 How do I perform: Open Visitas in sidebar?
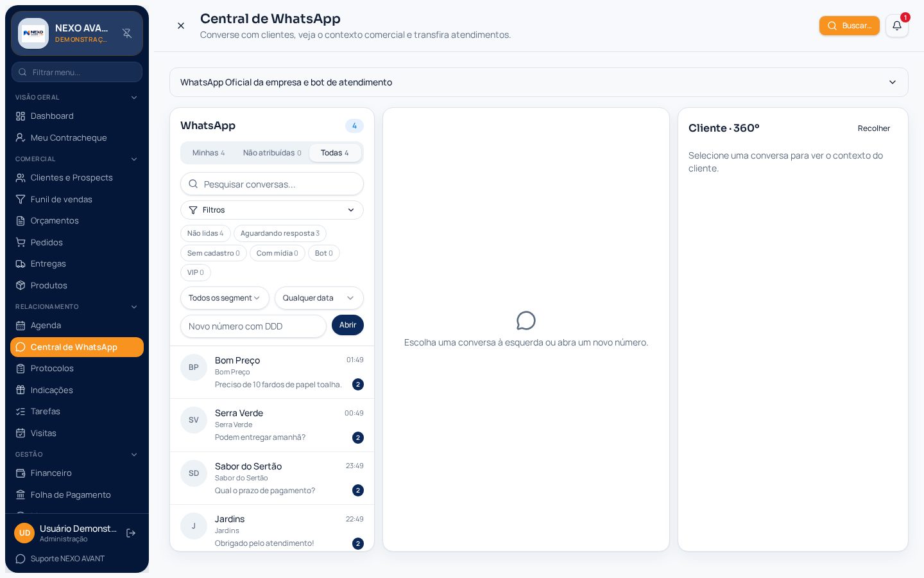tap(77, 433)
